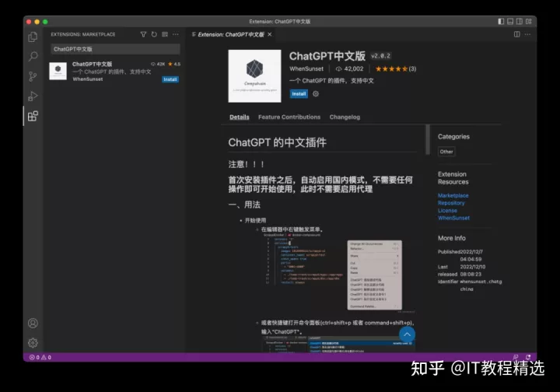Toggle the bottom panel layout icon
The width and height of the screenshot is (560, 392).
click(x=510, y=22)
